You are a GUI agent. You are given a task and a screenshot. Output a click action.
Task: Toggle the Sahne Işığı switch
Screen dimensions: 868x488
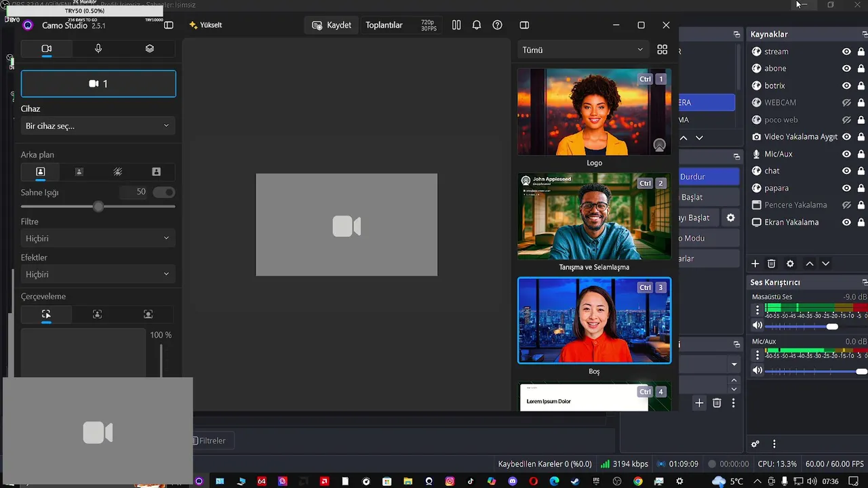click(163, 192)
